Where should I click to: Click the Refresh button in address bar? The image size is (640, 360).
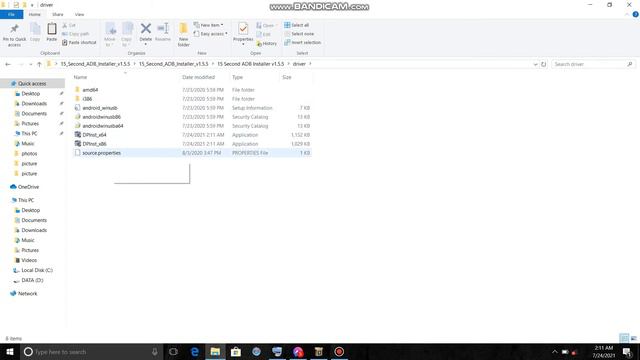(x=543, y=64)
